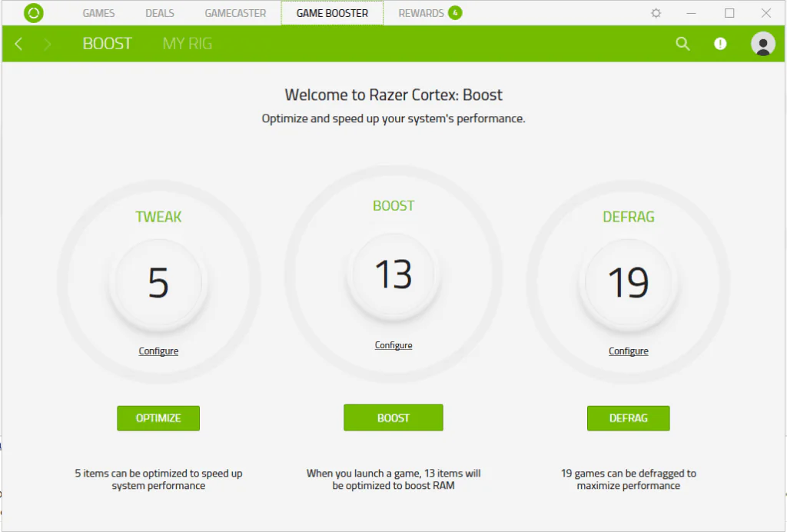Open the REWARDS tab
The image size is (787, 532).
(421, 13)
